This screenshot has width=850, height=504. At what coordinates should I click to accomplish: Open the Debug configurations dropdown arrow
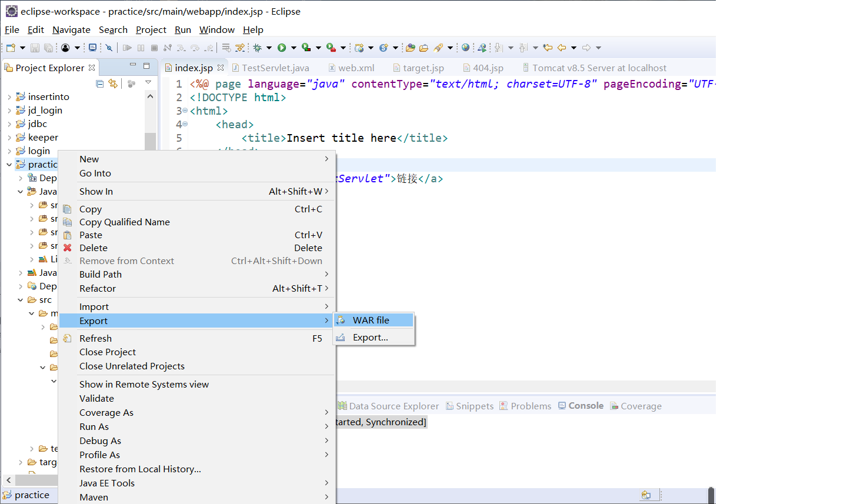click(x=269, y=48)
